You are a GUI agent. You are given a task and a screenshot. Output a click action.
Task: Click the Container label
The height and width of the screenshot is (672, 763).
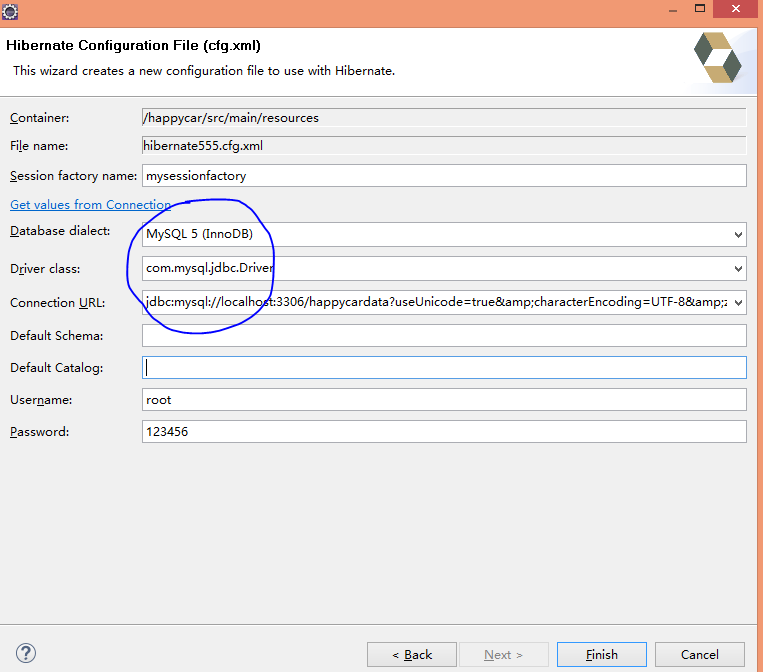[39, 118]
